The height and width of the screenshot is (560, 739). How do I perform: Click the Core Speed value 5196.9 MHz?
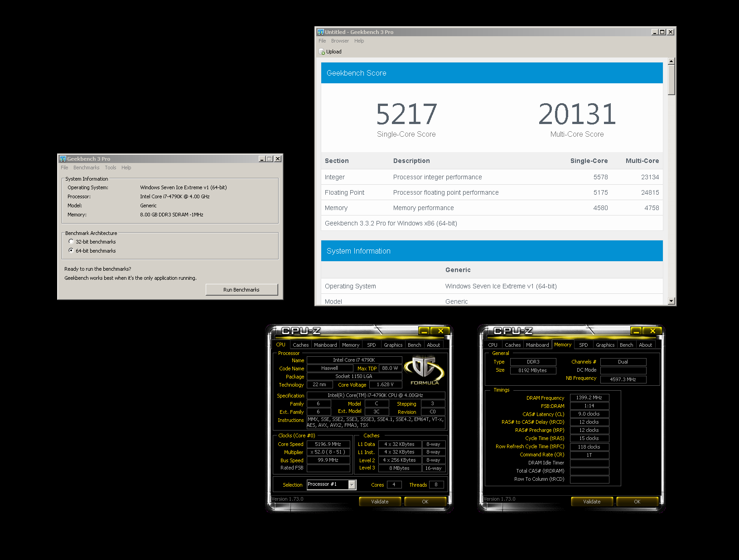[328, 444]
